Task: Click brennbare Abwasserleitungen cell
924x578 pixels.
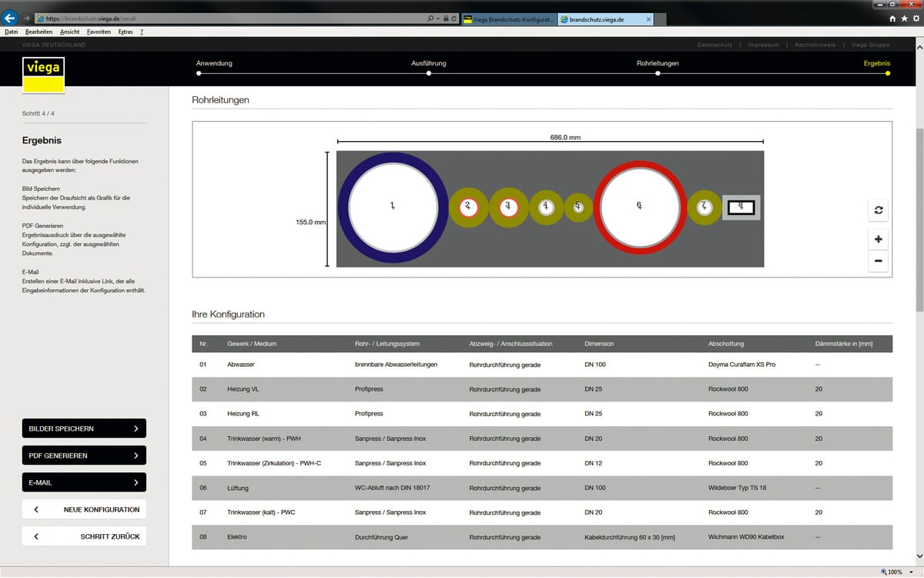Action: pyautogui.click(x=397, y=365)
